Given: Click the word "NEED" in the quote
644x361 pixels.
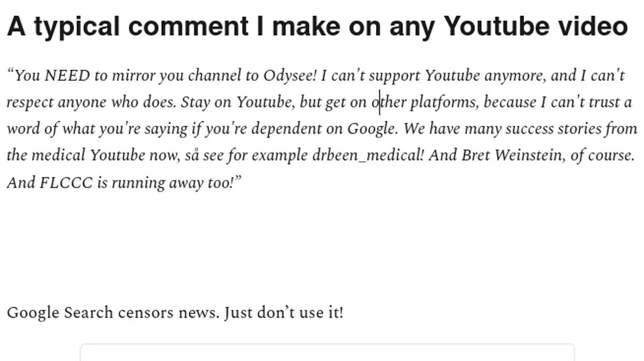Looking at the screenshot, I should pos(67,76).
